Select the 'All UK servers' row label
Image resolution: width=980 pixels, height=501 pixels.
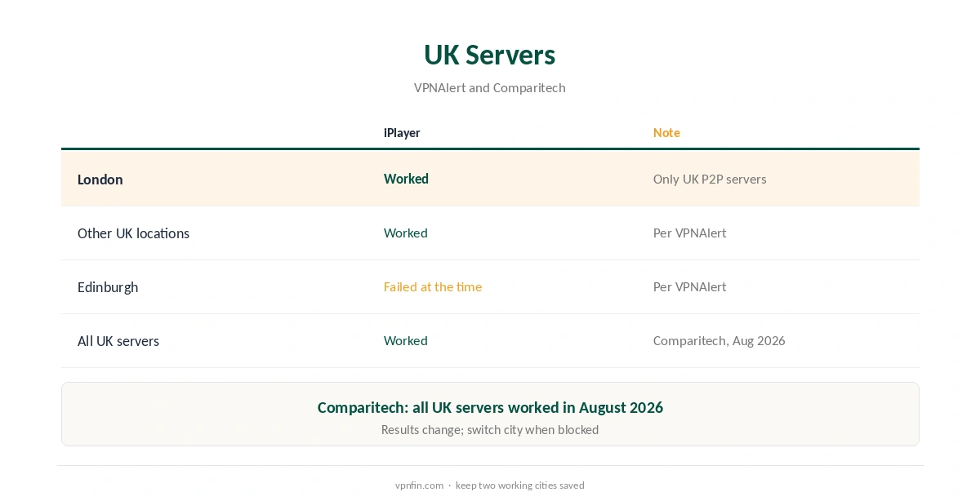click(x=118, y=341)
